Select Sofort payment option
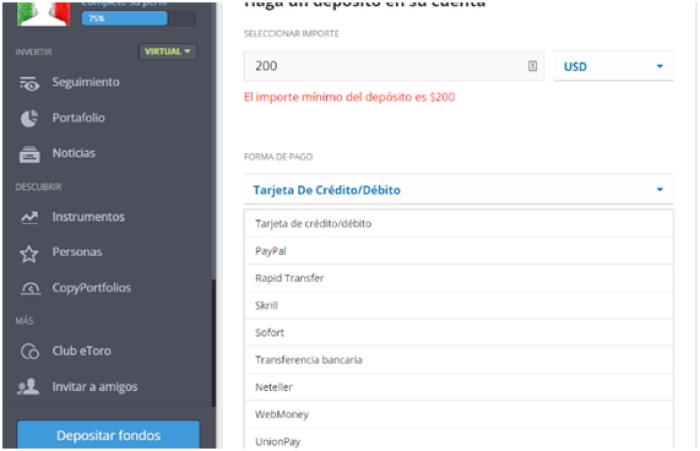 (x=458, y=333)
